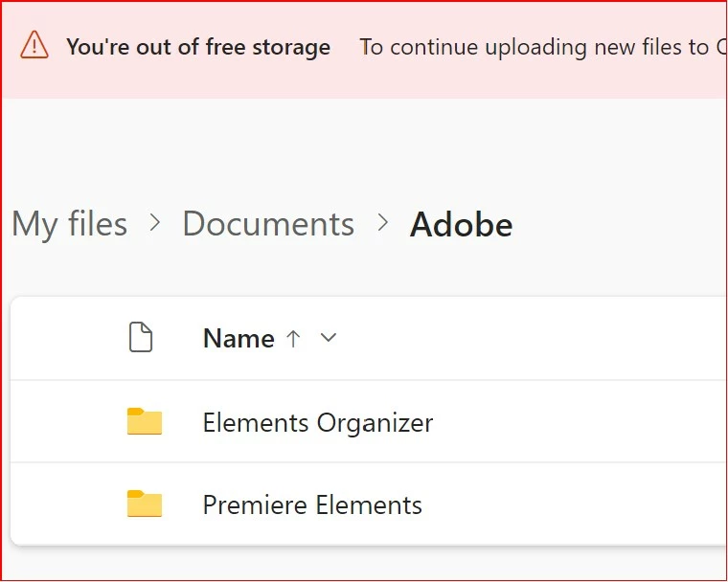
Task: Open the Elements Organizer folder by name
Action: (x=318, y=422)
